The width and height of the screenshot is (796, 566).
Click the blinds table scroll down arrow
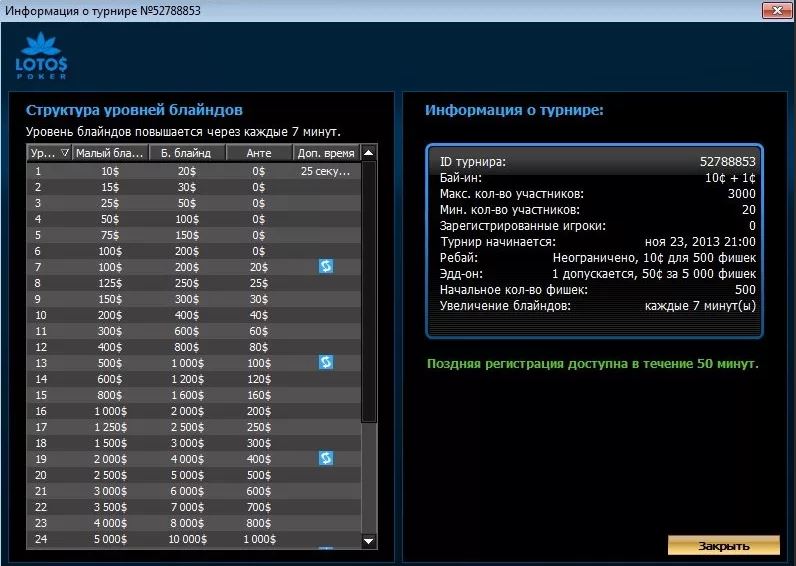369,541
